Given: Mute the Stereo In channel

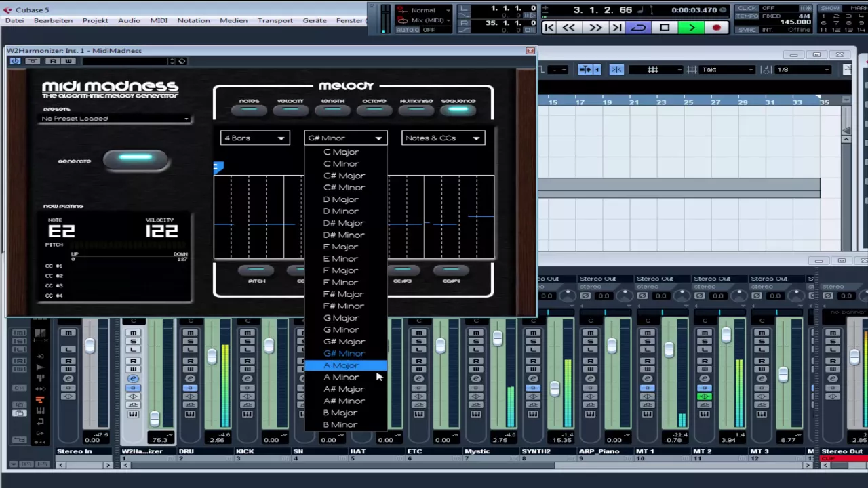Looking at the screenshot, I should (68, 333).
